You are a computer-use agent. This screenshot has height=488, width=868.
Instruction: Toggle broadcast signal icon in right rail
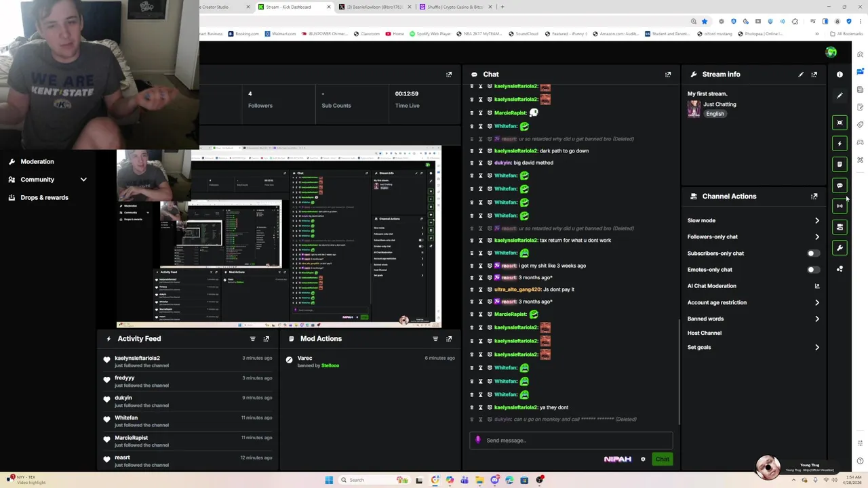[x=840, y=206]
